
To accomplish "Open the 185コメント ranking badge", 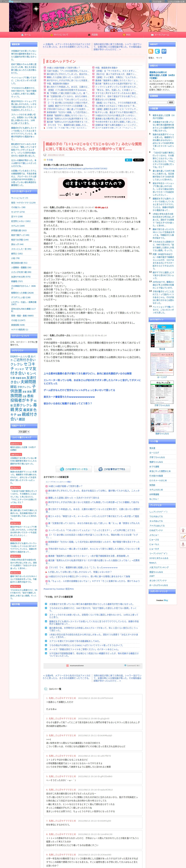I will 16,455.
